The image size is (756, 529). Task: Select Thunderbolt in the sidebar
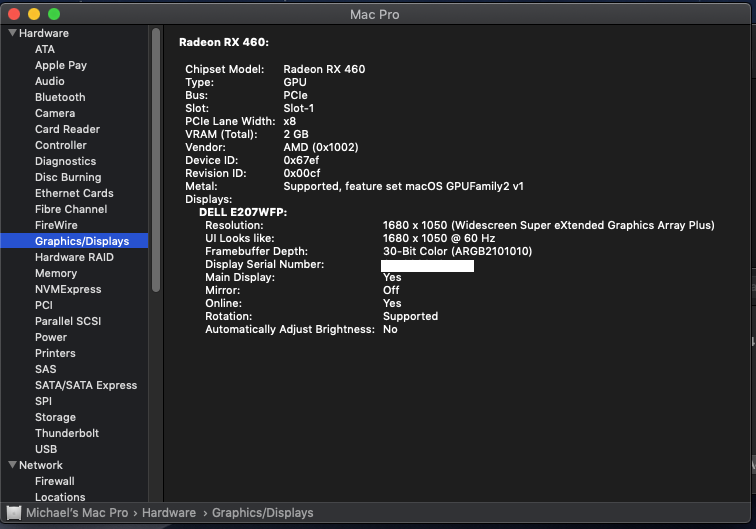click(x=67, y=433)
